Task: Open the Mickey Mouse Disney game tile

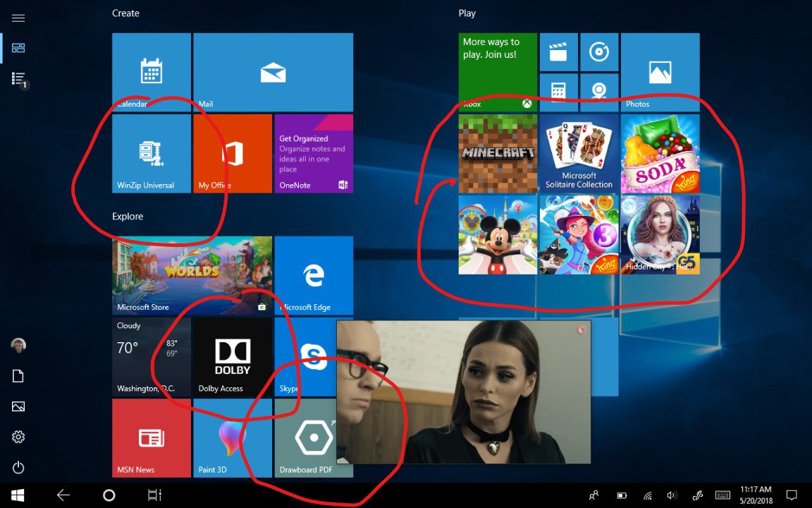Action: [498, 235]
